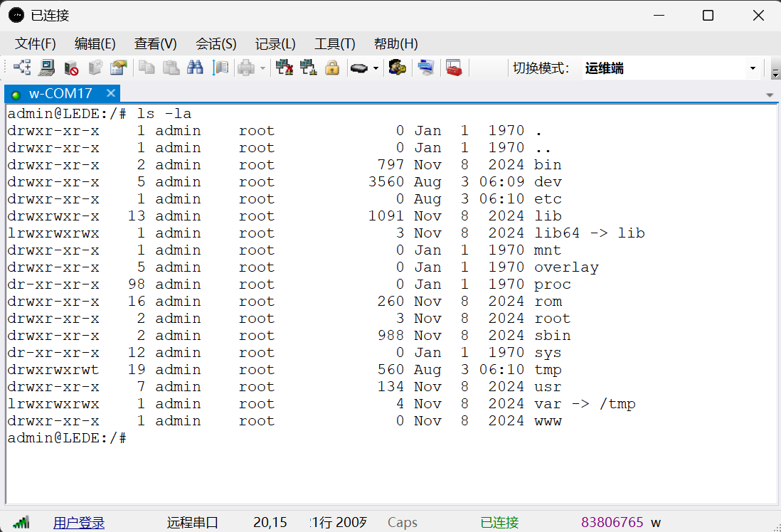Click the copy icon in toolbar

tap(147, 68)
